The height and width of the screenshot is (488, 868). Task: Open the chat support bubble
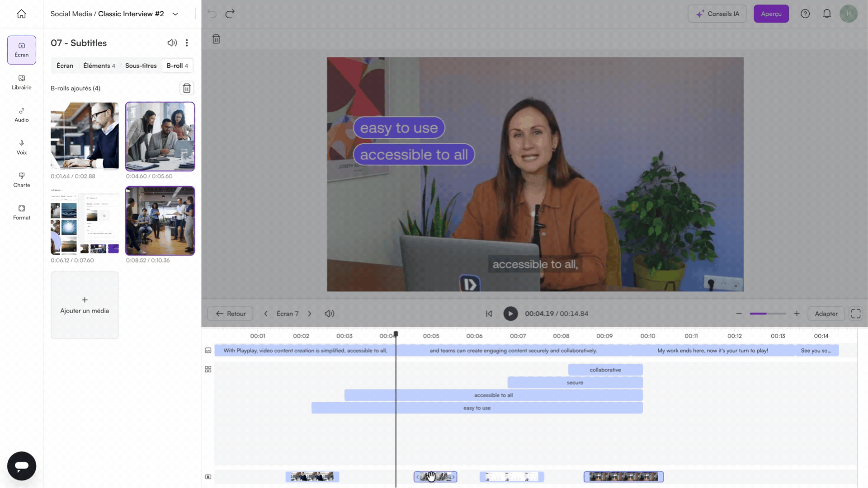(x=22, y=466)
